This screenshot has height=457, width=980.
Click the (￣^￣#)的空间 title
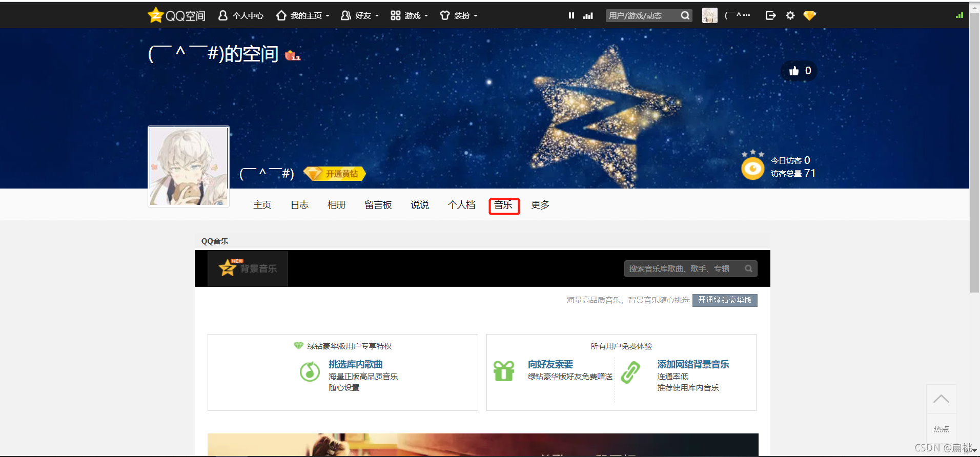(213, 54)
